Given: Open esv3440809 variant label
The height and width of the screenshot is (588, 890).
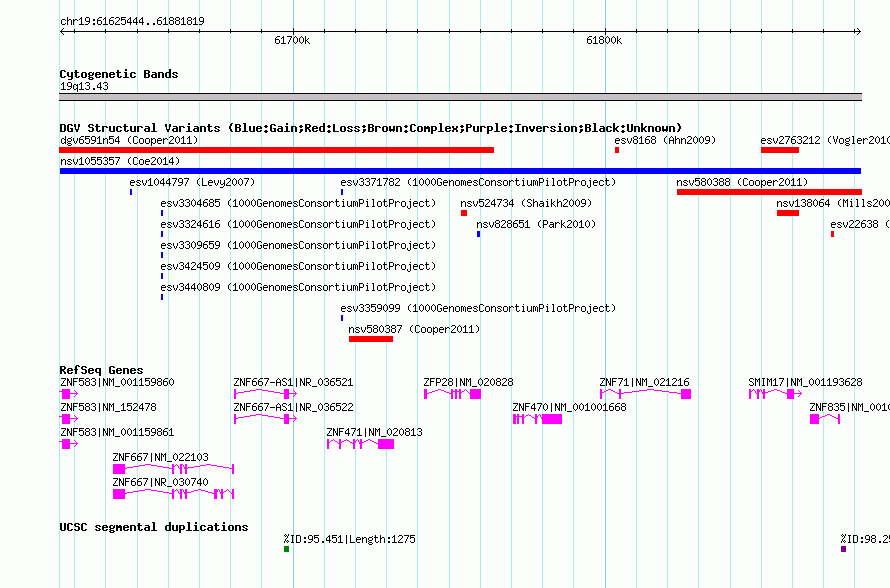Looking at the screenshot, I should pyautogui.click(x=298, y=287).
